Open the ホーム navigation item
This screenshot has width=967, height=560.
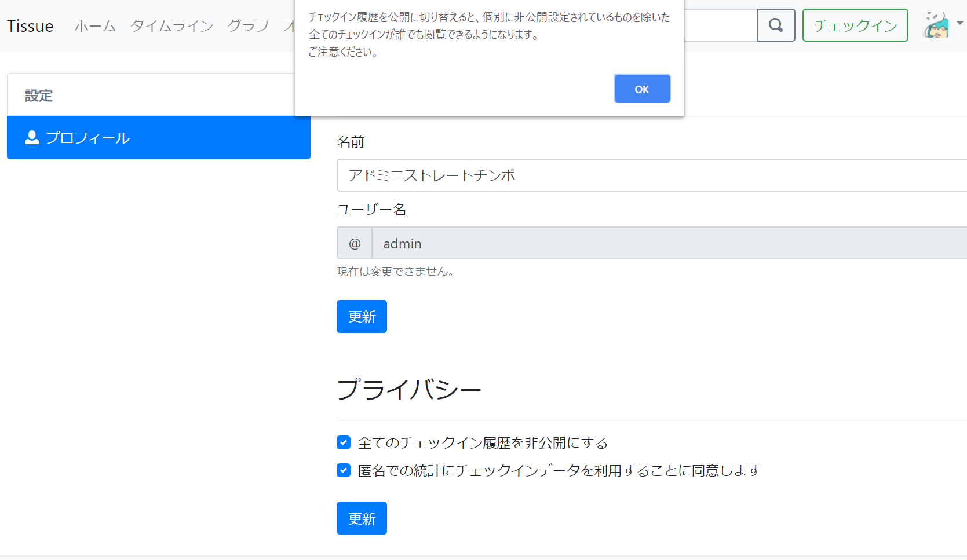[95, 26]
